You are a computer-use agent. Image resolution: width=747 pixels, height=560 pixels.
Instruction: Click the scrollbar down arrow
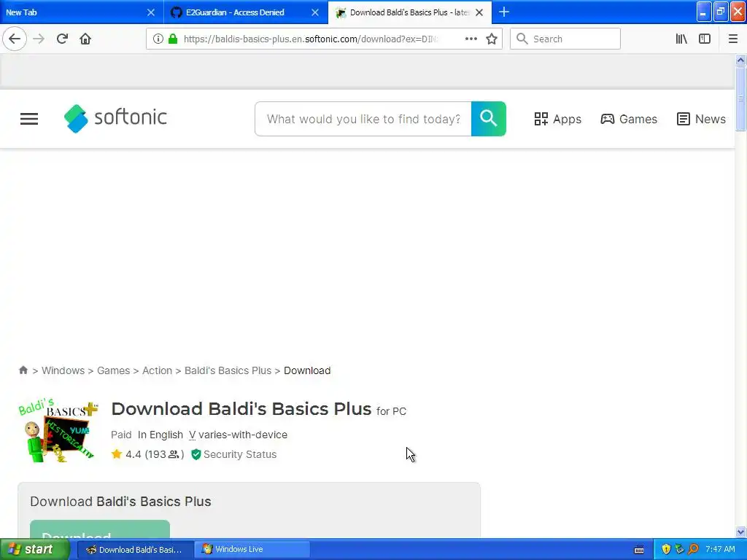click(x=740, y=532)
